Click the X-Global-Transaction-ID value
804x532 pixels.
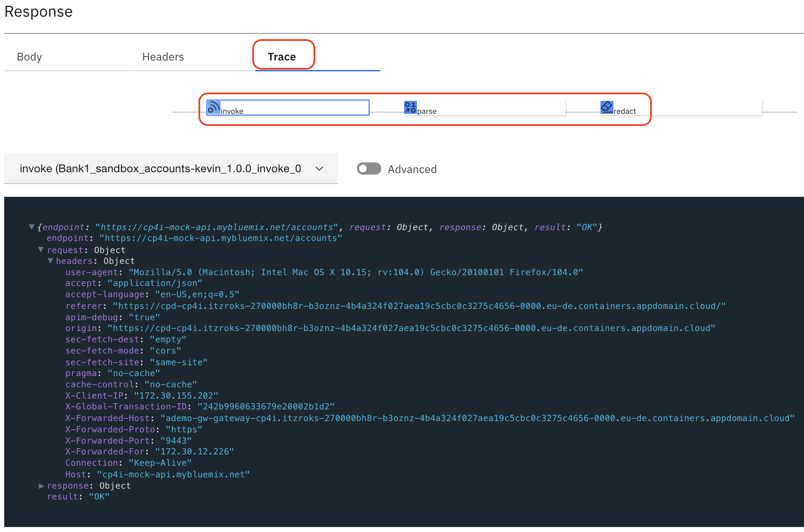click(266, 407)
